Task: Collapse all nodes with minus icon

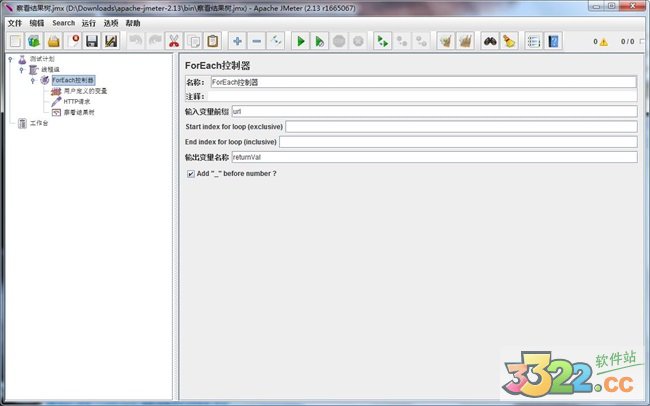Action: tap(257, 41)
